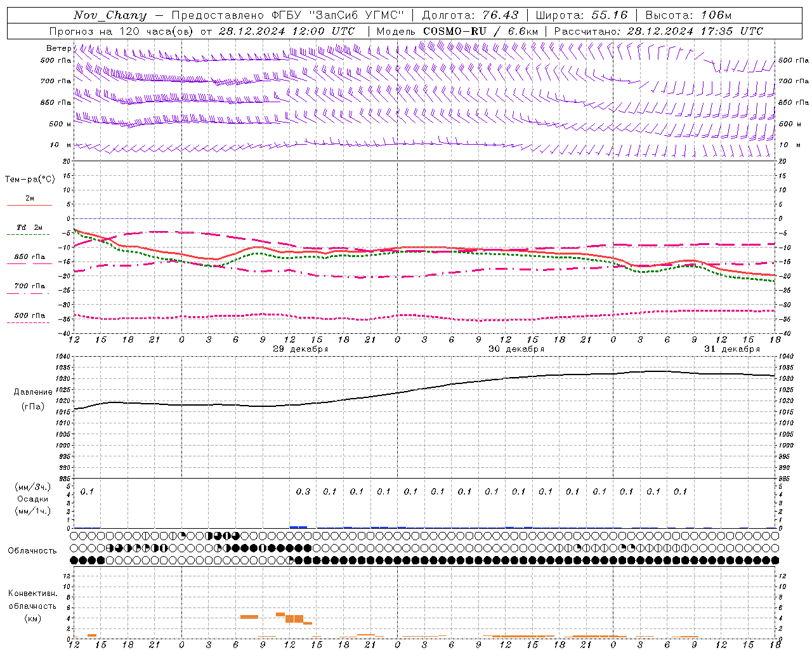Click the '(мм/3ч.)' precipitation unit label
The image size is (812, 650).
coord(33,487)
